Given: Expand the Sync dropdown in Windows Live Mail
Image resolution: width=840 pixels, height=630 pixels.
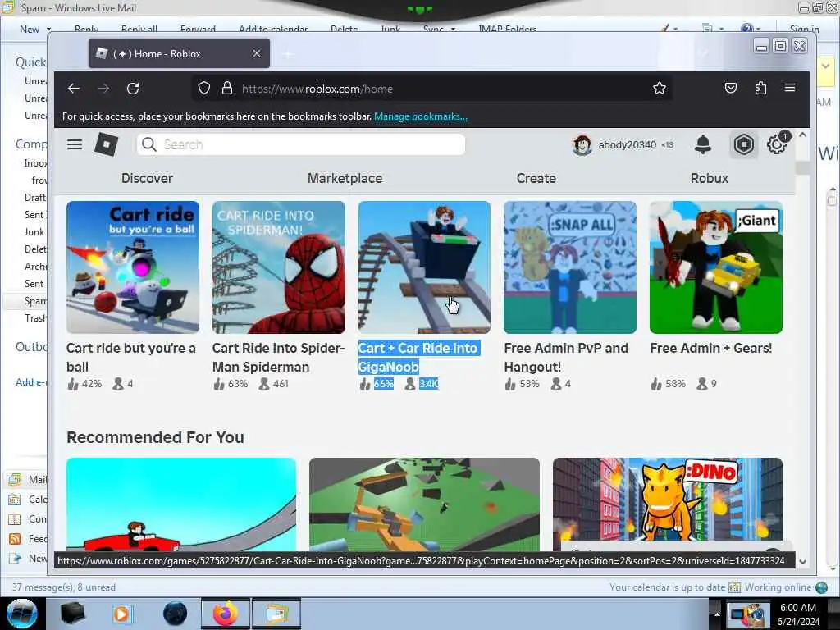Looking at the screenshot, I should [x=453, y=29].
